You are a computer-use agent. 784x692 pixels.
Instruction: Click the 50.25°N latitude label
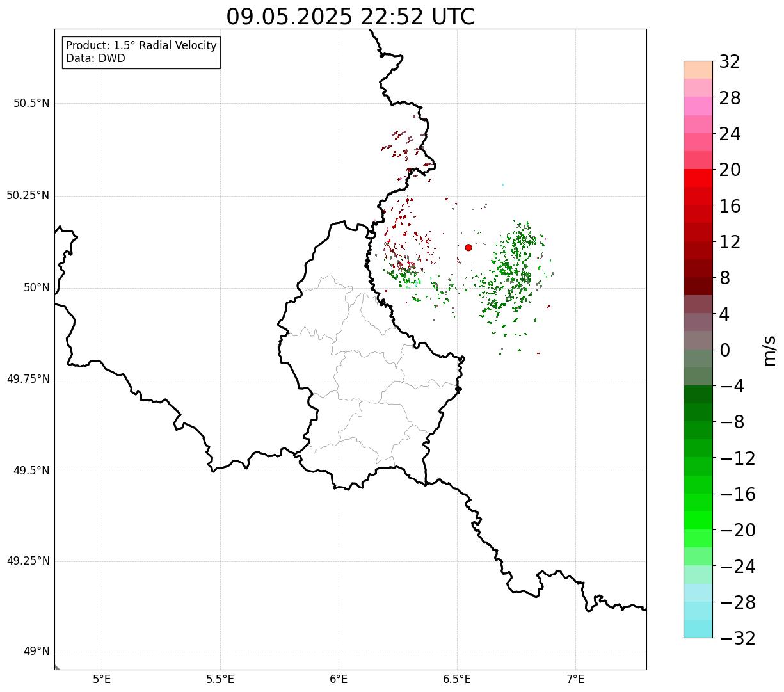coord(28,195)
